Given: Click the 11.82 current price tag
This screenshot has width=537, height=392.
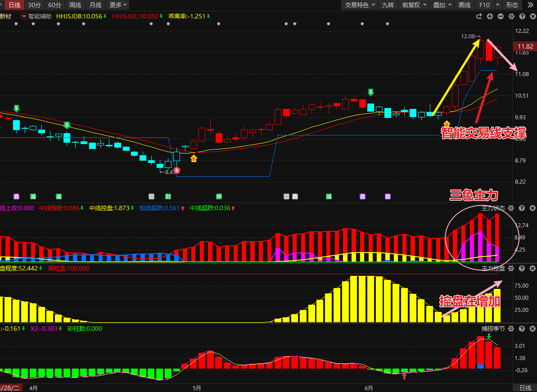Looking at the screenshot, I should coord(525,46).
